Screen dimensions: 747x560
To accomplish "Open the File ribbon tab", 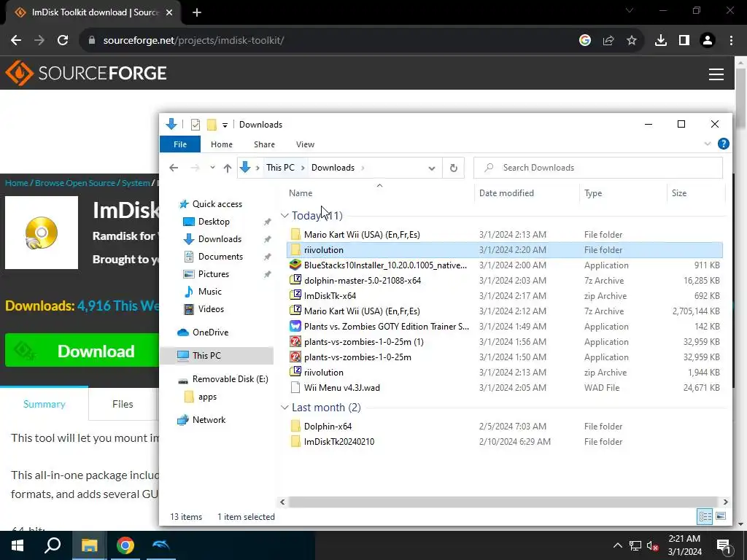I will [x=180, y=144].
